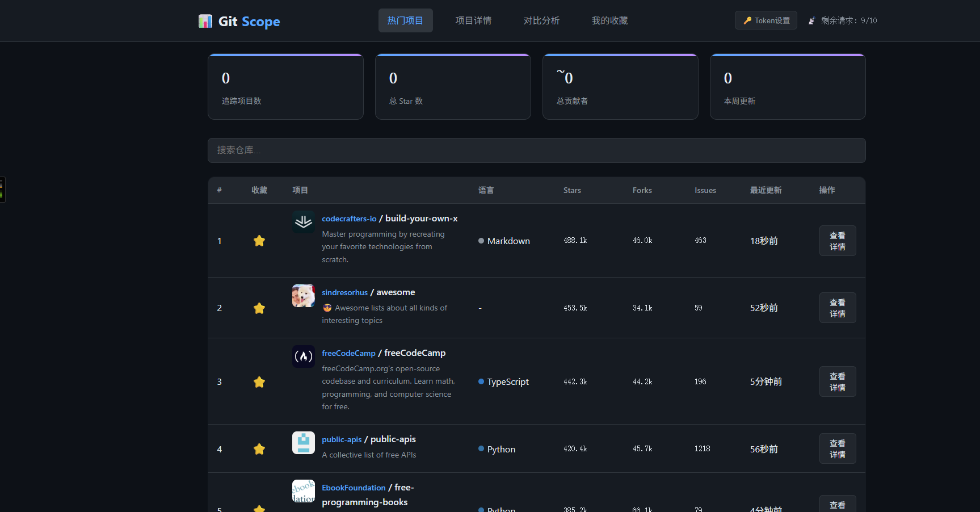Open the codecrafters-io repository avatar
980x512 pixels.
pos(303,222)
